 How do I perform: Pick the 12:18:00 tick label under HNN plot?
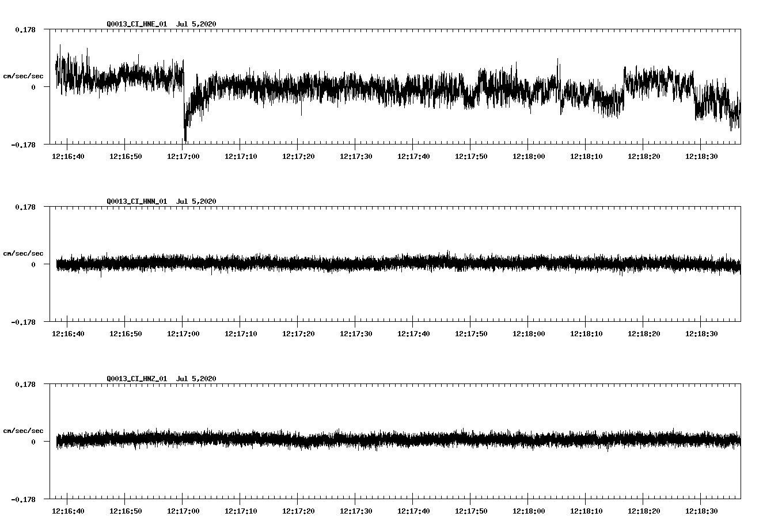click(529, 334)
